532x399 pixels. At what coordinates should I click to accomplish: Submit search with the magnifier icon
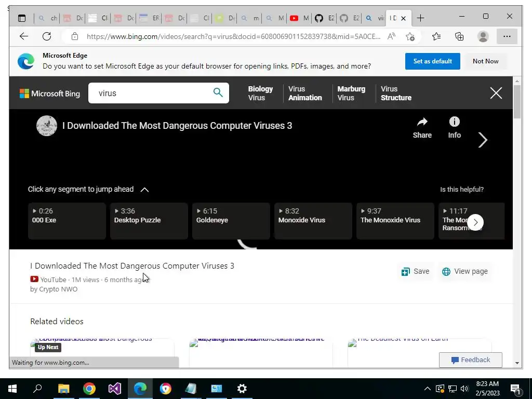tap(218, 92)
